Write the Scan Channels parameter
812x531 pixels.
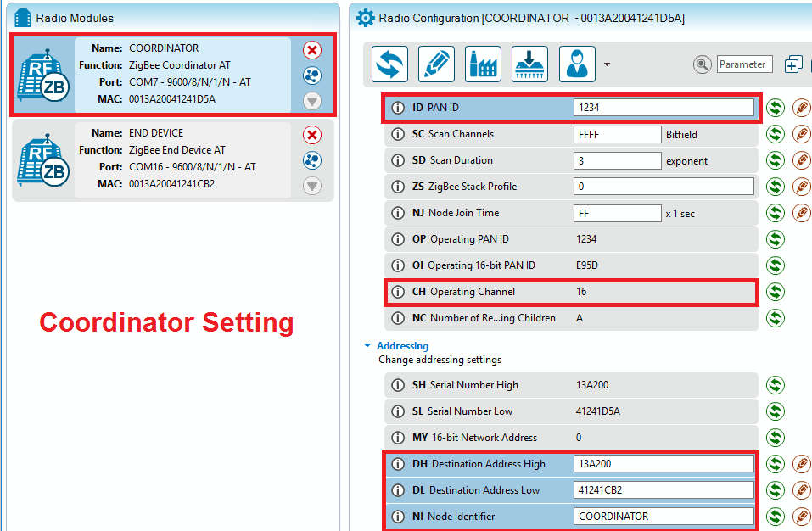click(801, 134)
